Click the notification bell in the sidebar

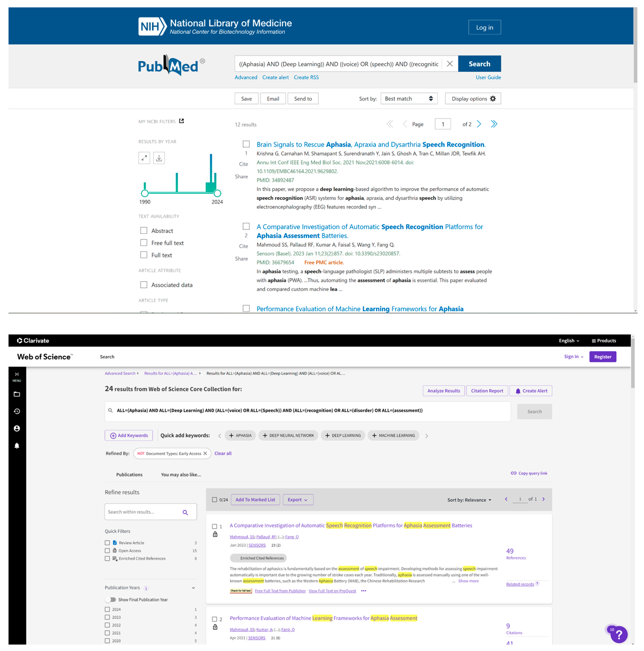coord(17,445)
